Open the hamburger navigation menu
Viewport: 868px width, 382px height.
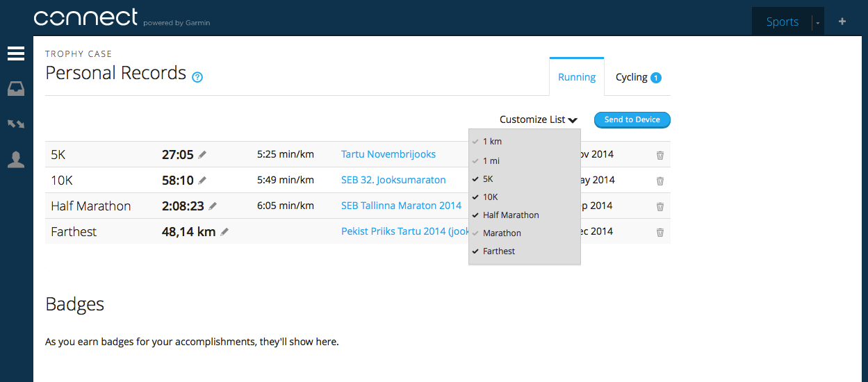(16, 53)
